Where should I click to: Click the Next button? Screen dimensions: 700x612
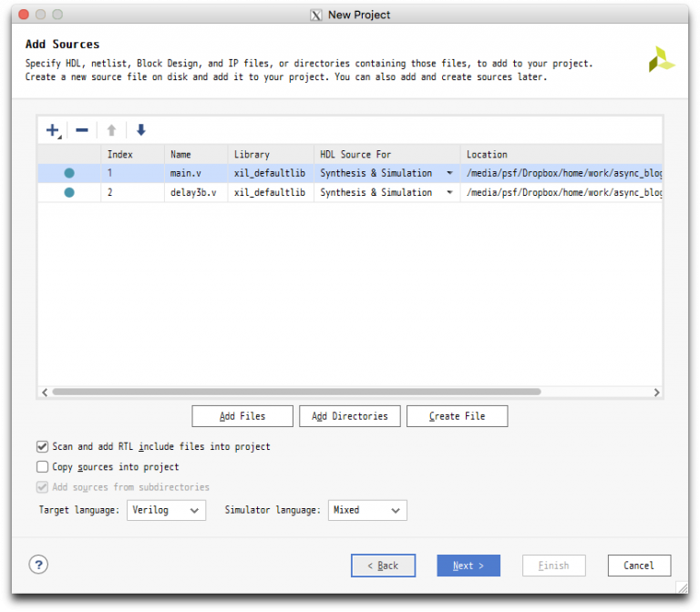(468, 566)
